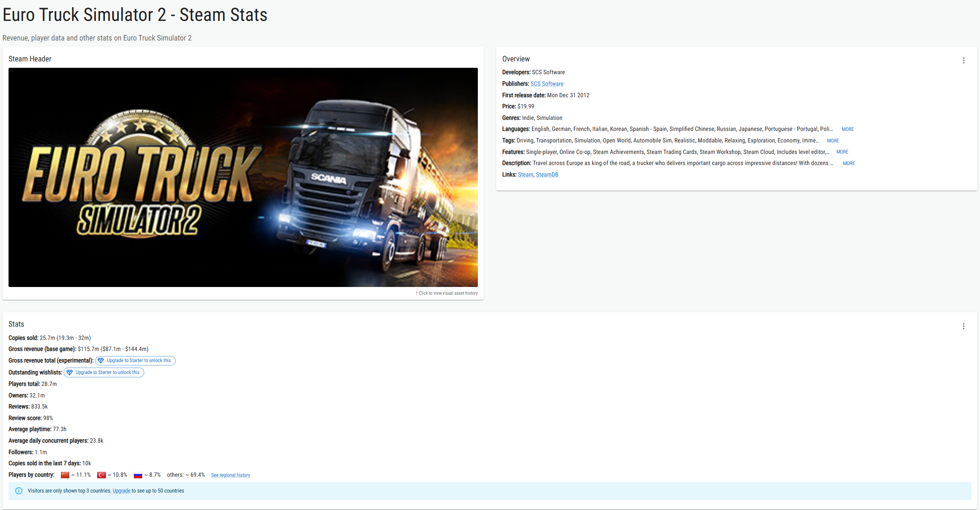
Task: Click the 'Click to view visual asset history' caption
Action: [x=447, y=293]
